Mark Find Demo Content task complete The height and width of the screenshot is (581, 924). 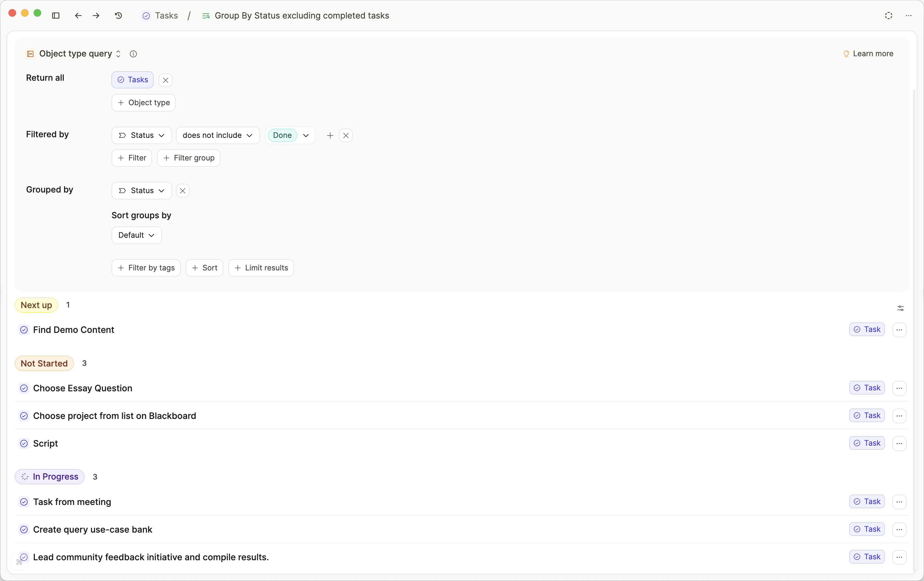point(24,330)
